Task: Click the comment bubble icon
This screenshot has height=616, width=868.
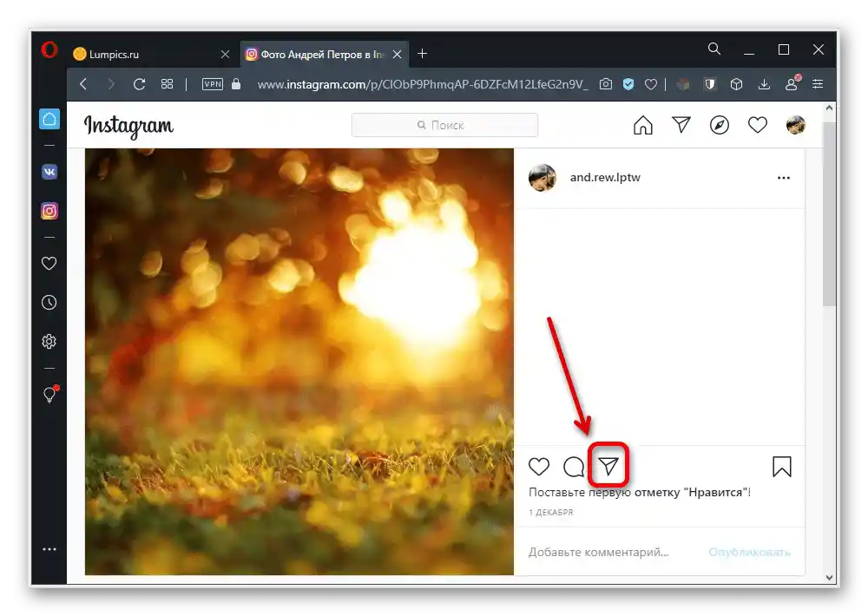Action: point(574,467)
